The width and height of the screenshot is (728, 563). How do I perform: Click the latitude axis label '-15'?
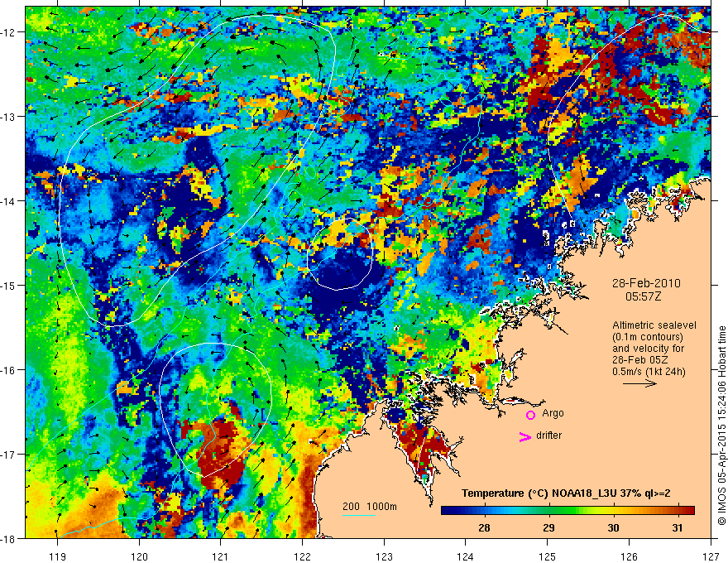pos(8,285)
